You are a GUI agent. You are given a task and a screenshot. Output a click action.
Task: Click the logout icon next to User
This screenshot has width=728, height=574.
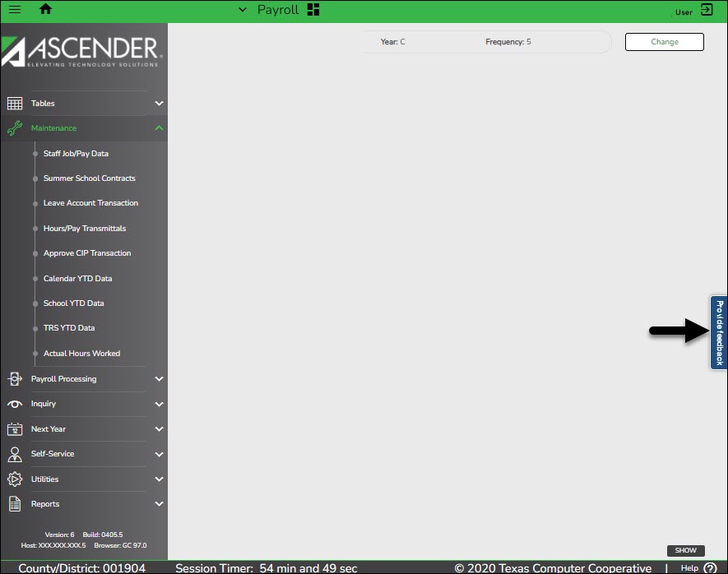[707, 10]
